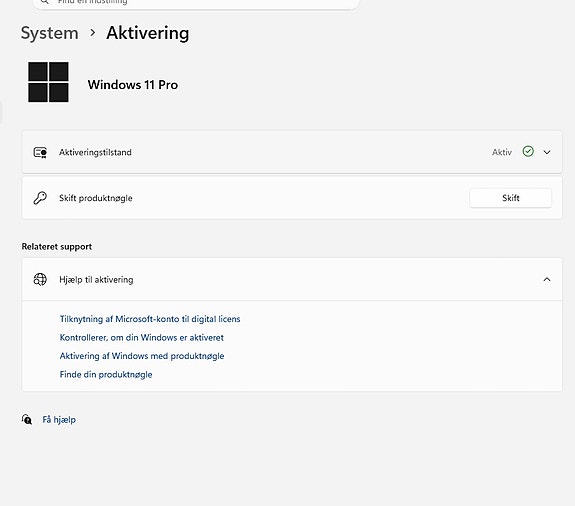
Task: Collapse the Hjælp til aktivering section
Action: [547, 279]
